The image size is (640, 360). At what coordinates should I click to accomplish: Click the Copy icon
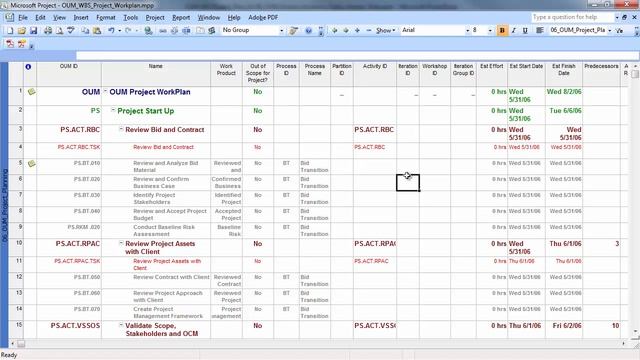click(x=85, y=31)
